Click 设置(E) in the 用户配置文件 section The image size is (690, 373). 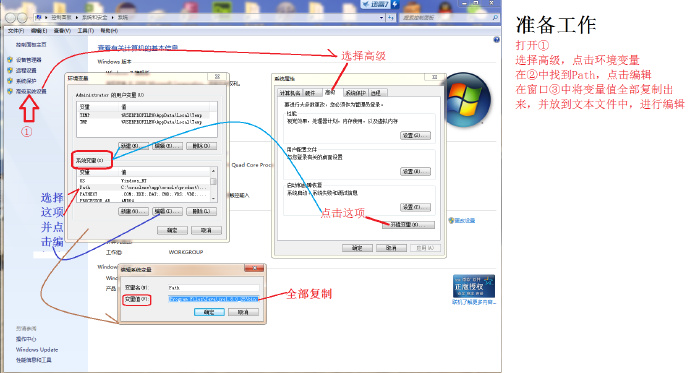(415, 172)
